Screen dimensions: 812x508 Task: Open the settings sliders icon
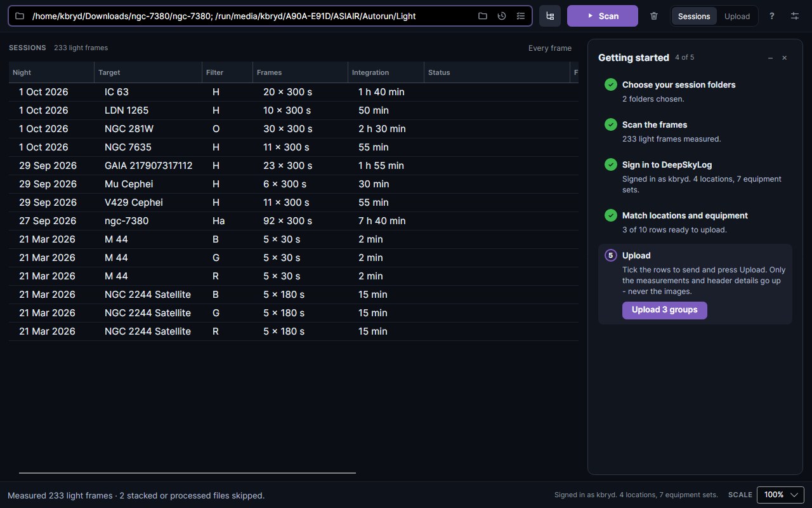click(x=795, y=16)
